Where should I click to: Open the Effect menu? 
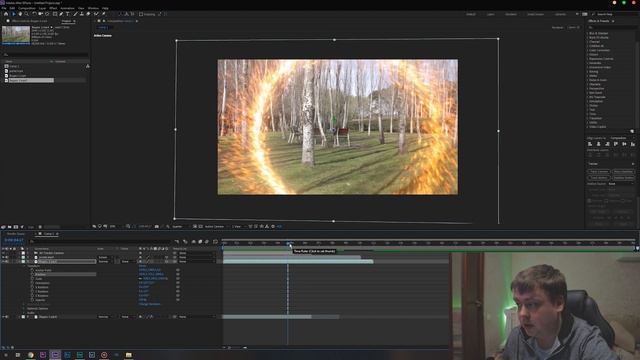53,8
